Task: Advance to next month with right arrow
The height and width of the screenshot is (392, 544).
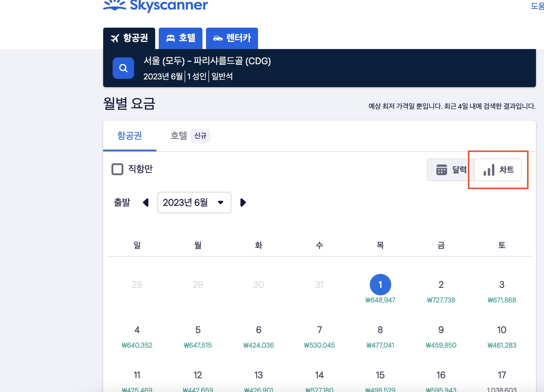Action: (x=243, y=203)
